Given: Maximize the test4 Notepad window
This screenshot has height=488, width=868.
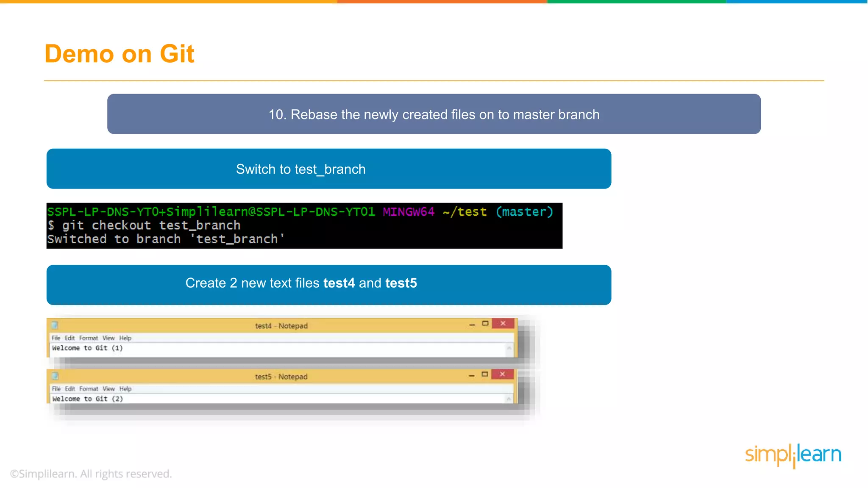Looking at the screenshot, I should (x=485, y=324).
